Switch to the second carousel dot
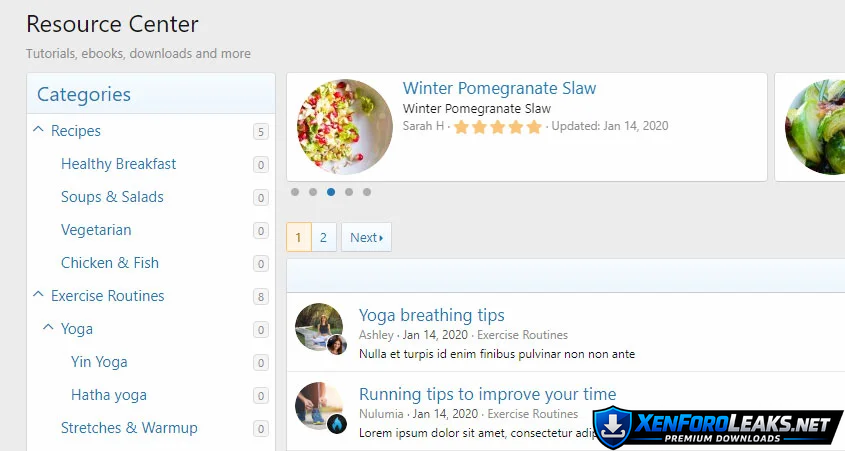Screen dimensions: 845x451 [x=313, y=192]
